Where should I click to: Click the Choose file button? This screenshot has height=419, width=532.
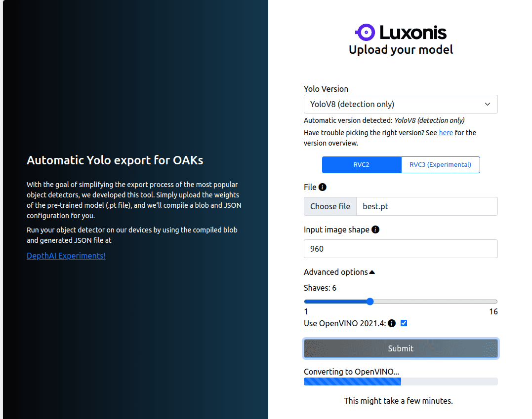pos(330,206)
